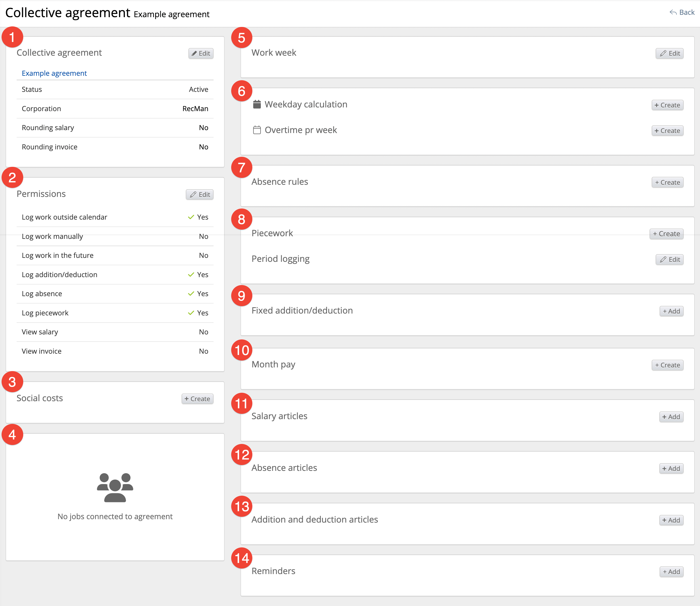Edit the Collective agreement details
Image resolution: width=700 pixels, height=606 pixels.
coord(201,53)
